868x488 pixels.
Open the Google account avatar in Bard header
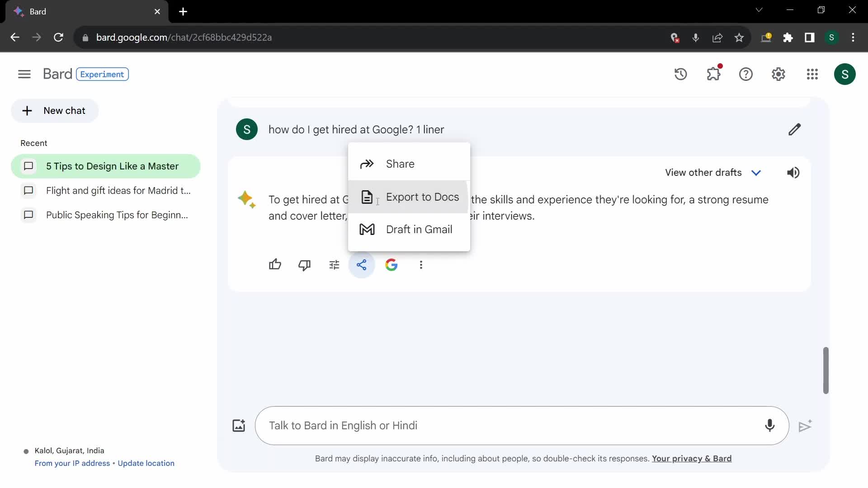[x=845, y=74]
